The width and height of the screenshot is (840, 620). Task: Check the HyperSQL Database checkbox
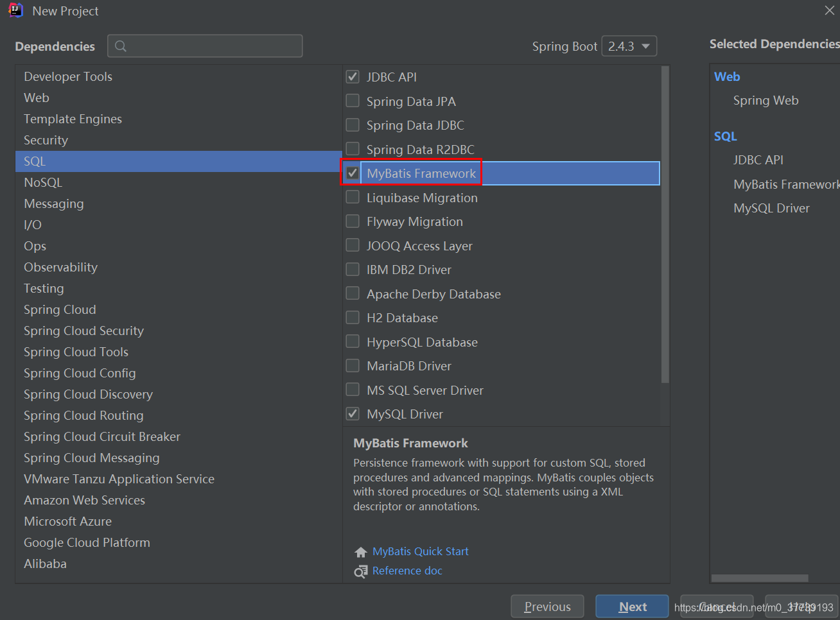pos(353,341)
